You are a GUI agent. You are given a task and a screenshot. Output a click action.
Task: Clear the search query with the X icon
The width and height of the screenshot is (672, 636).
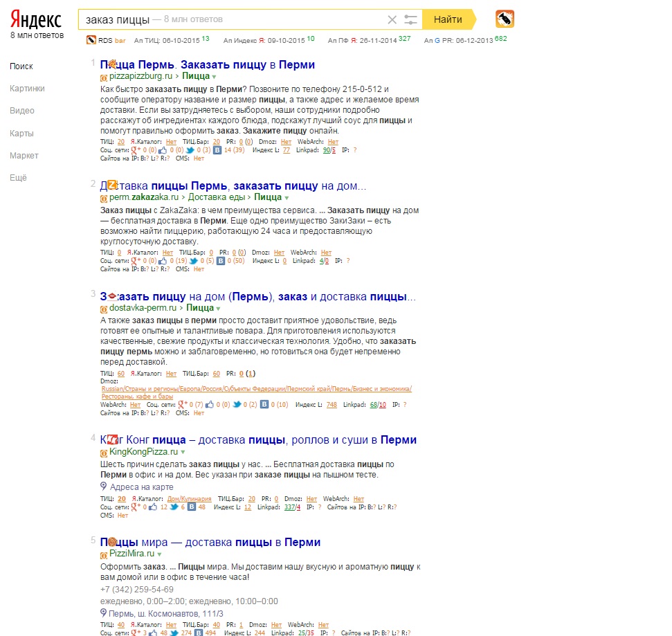tap(392, 19)
